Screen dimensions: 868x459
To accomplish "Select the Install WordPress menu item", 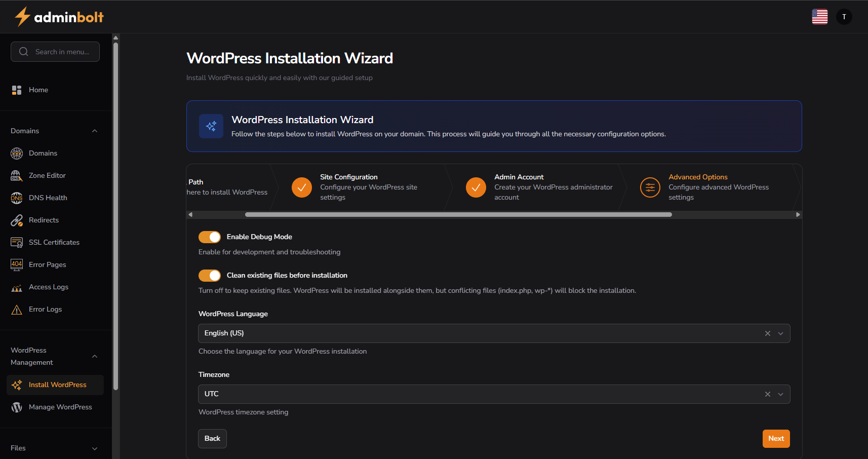I will coord(55,385).
